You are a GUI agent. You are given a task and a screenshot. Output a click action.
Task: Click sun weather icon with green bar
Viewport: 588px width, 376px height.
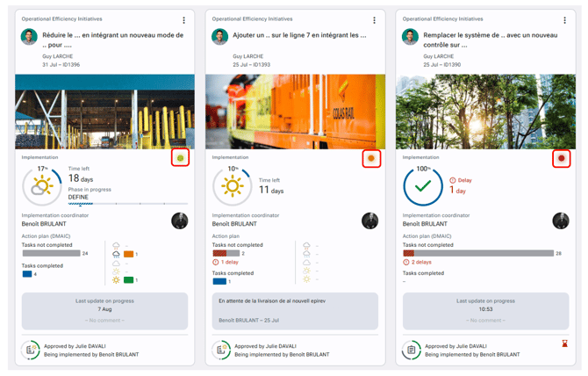pos(116,280)
